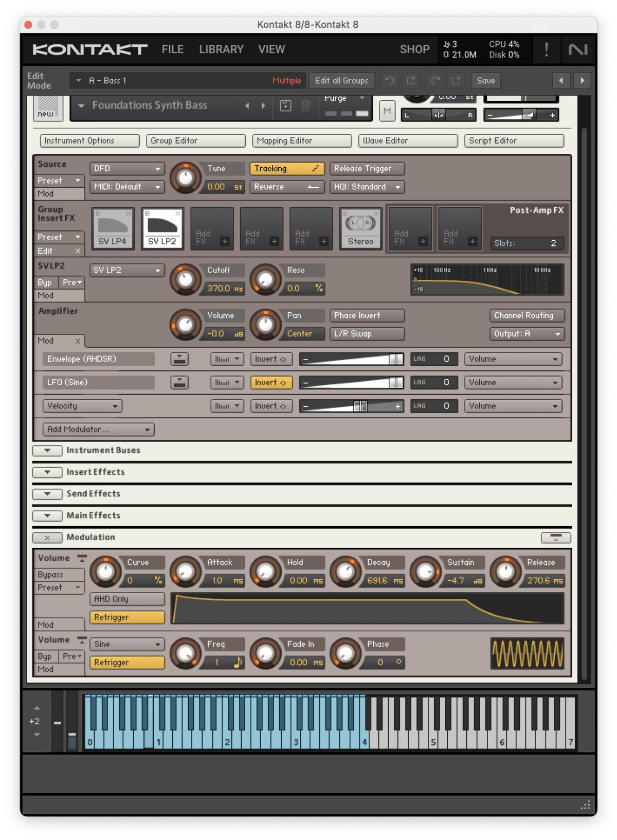The width and height of the screenshot is (617, 840).
Task: Expand the Insert Effects section
Action: pyautogui.click(x=47, y=472)
